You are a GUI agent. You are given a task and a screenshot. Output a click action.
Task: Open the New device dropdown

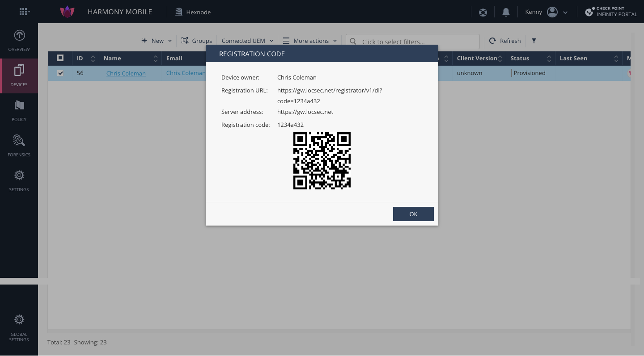[x=157, y=41]
